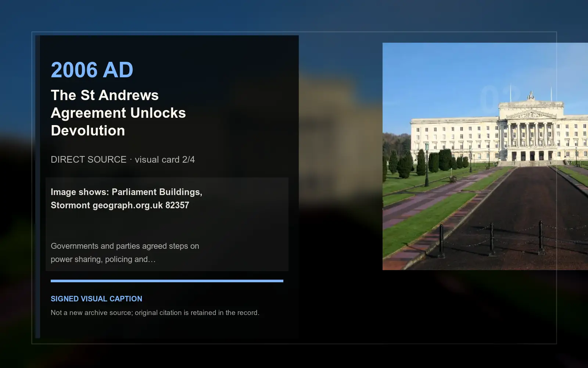Click the 'Not a new archive source' note
The width and height of the screenshot is (588, 368).
155,312
